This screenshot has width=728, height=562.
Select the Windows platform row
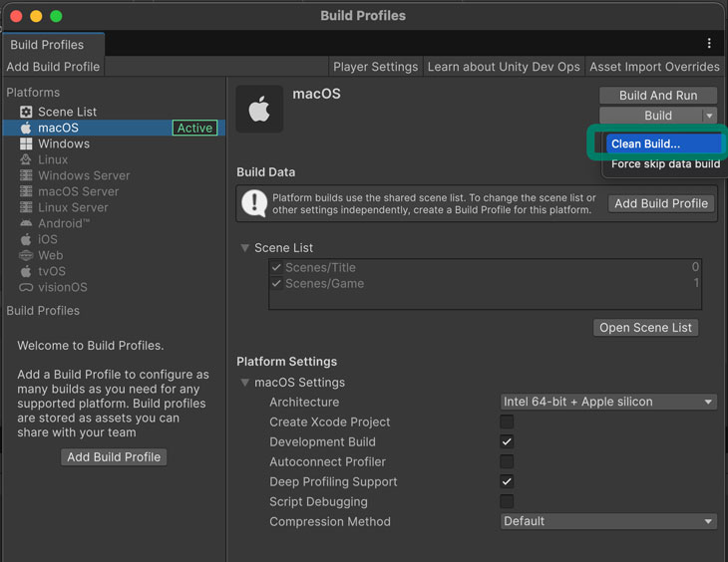[115, 143]
